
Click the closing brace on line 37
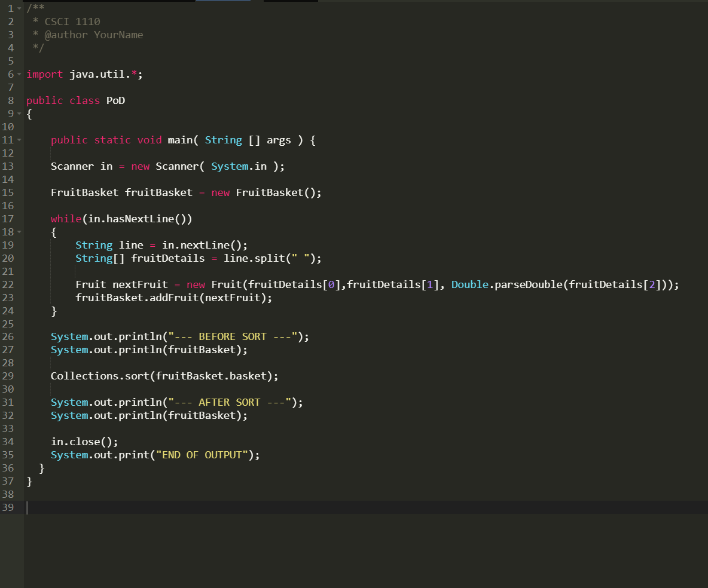[x=29, y=481]
